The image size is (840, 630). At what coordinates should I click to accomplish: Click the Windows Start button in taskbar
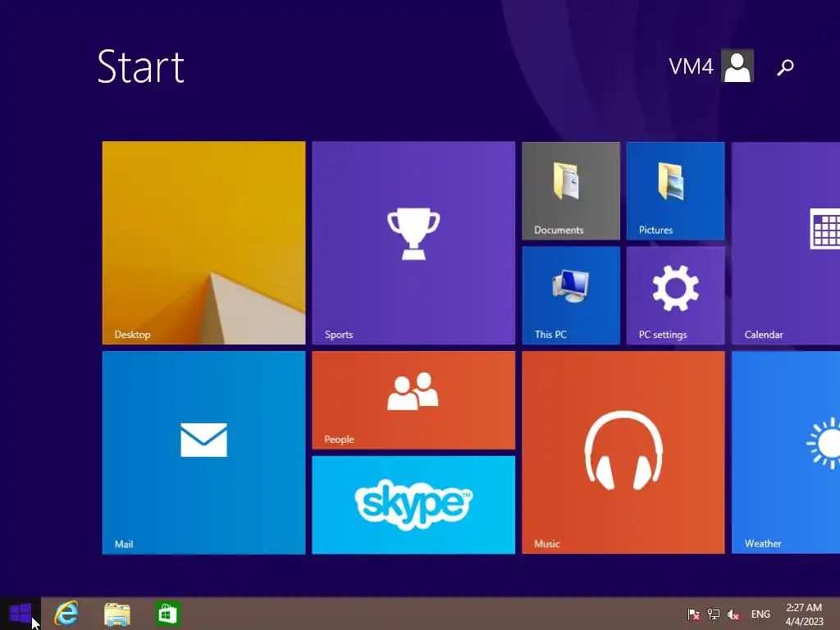(21, 614)
